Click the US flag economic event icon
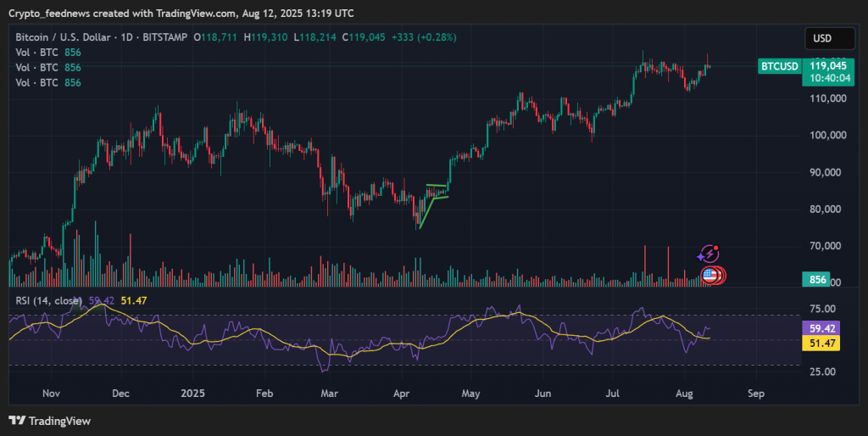868x436 pixels. (710, 274)
